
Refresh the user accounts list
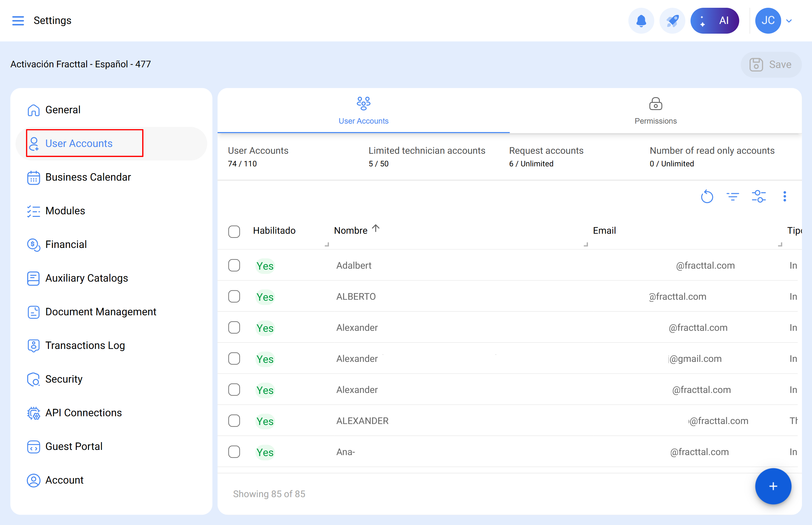(x=707, y=197)
